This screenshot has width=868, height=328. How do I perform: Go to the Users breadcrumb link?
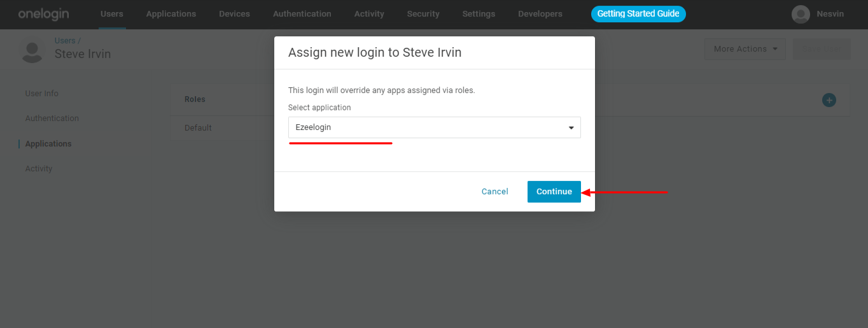tap(65, 41)
